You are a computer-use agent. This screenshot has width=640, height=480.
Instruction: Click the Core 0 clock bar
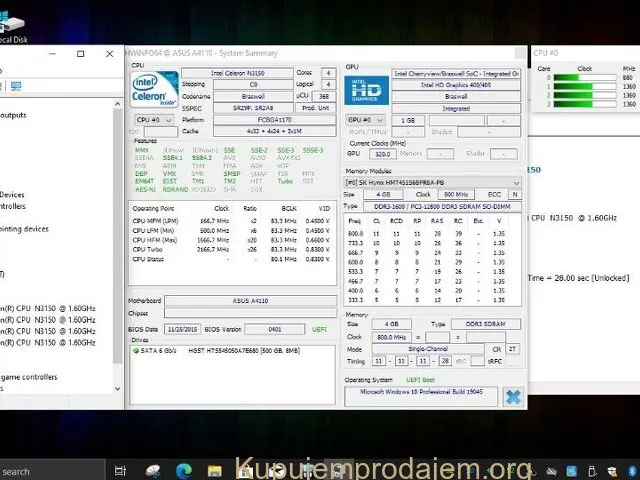pos(580,77)
